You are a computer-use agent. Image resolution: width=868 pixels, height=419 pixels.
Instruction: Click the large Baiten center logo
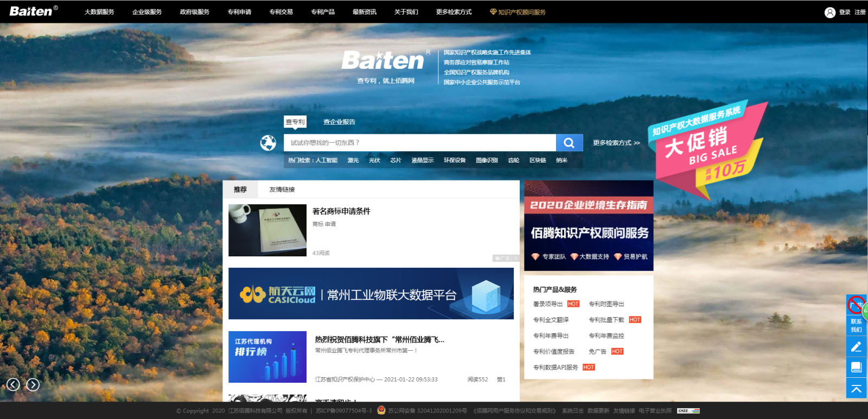[385, 60]
